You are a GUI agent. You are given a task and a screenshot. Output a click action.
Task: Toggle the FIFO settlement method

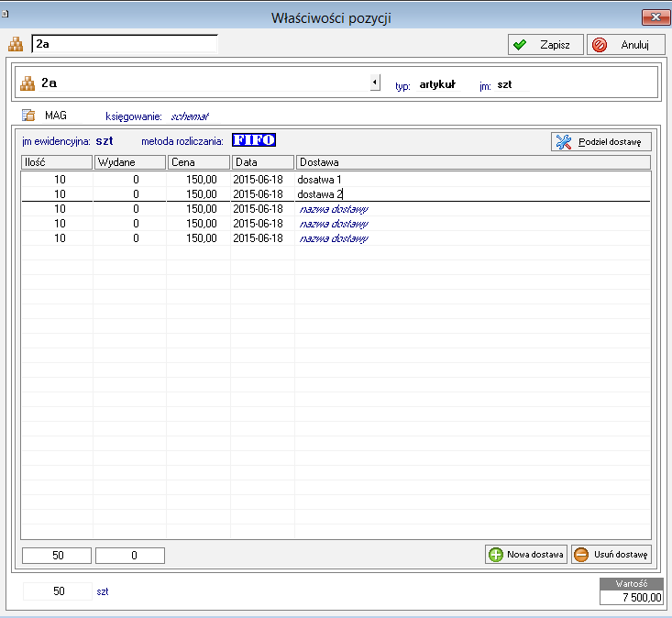(254, 140)
